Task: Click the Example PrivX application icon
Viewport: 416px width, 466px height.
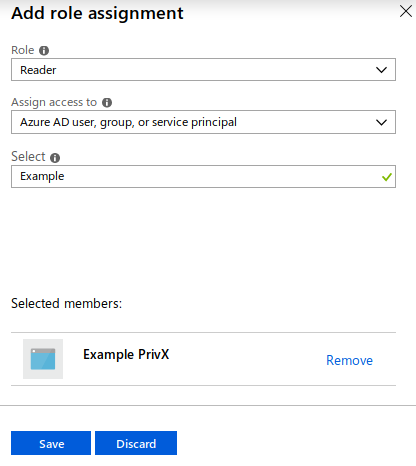Action: point(43,359)
